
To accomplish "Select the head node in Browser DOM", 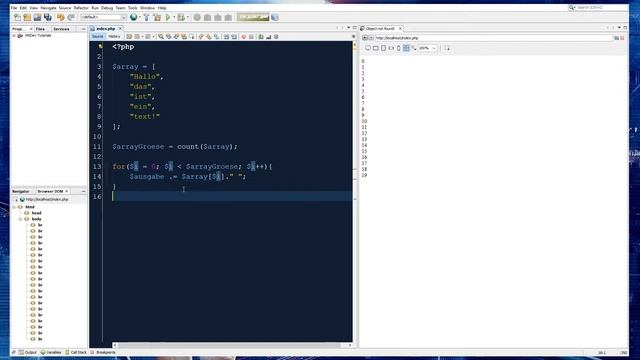I will [x=37, y=213].
